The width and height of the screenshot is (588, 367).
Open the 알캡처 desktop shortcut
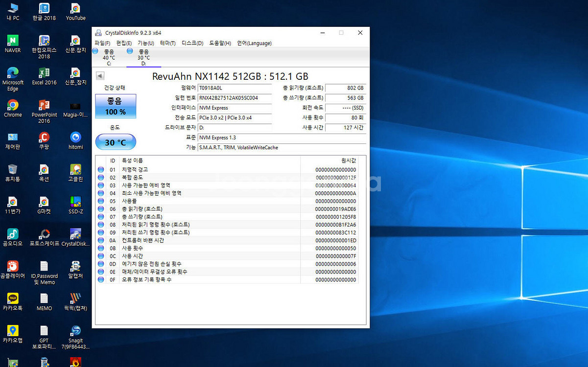[75, 270]
